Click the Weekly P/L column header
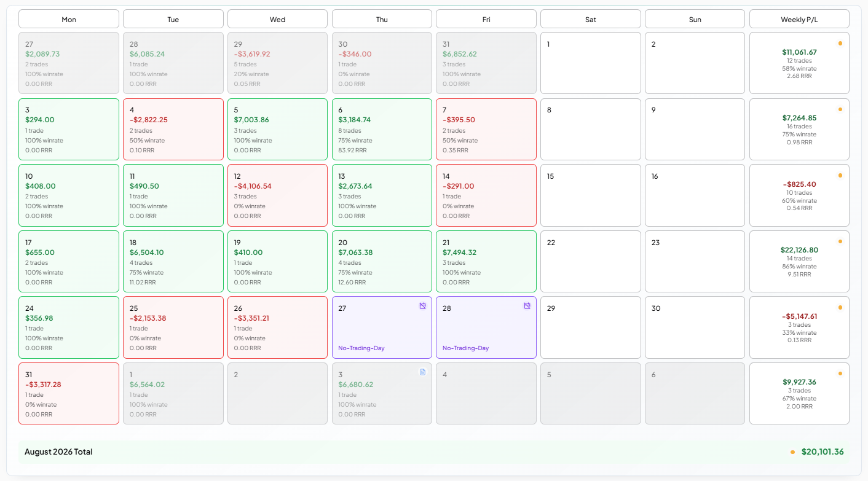868x481 pixels. tap(799, 19)
